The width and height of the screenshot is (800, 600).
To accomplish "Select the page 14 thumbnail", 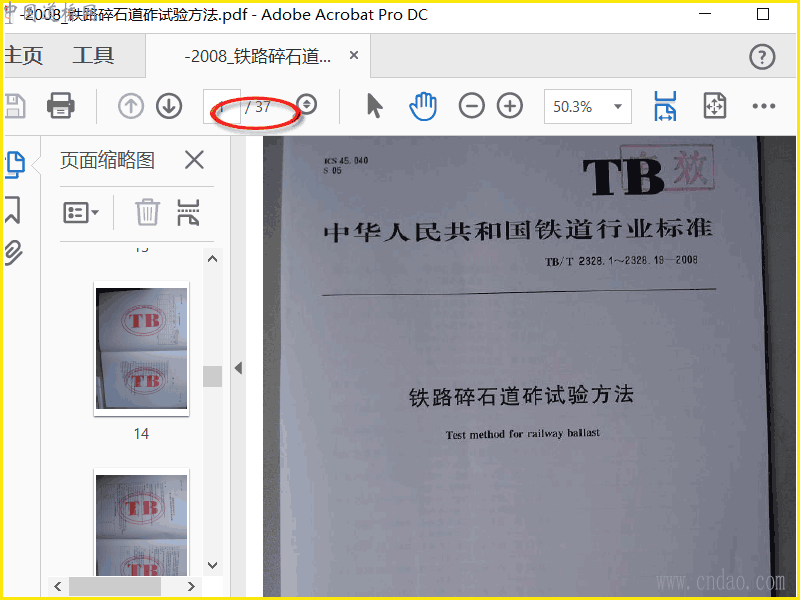I will tap(142, 348).
